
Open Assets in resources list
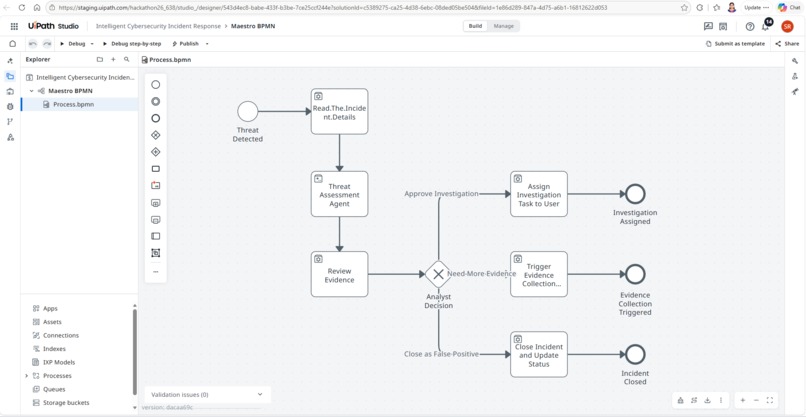point(52,322)
